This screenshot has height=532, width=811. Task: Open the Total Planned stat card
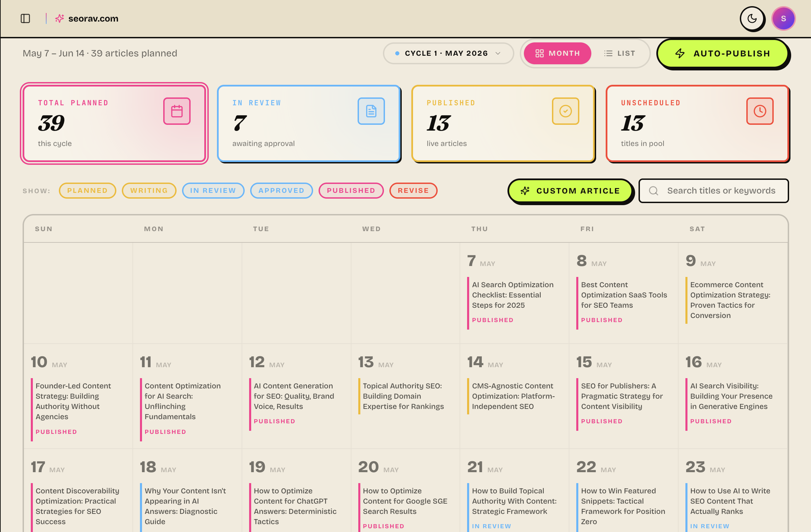point(114,123)
